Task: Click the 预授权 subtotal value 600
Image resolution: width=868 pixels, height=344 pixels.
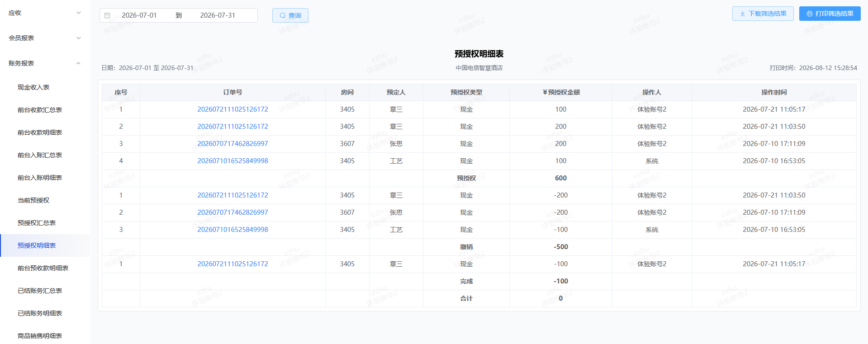Action: coord(561,178)
